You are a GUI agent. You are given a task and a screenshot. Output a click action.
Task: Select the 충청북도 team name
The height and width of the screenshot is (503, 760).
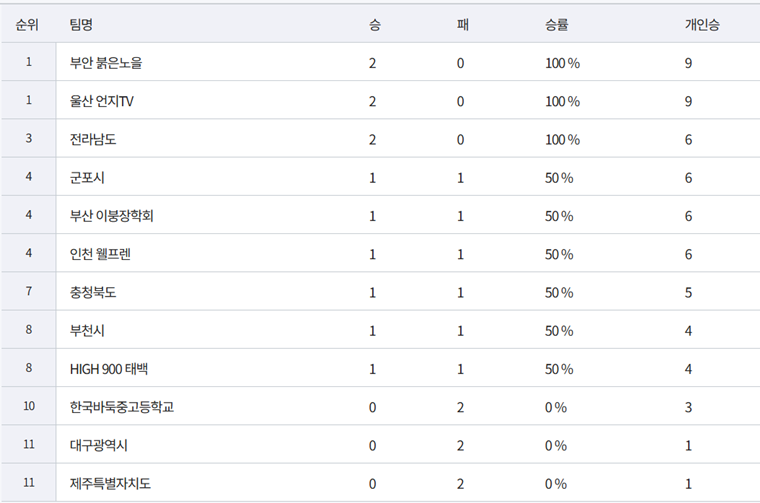pyautogui.click(x=93, y=293)
